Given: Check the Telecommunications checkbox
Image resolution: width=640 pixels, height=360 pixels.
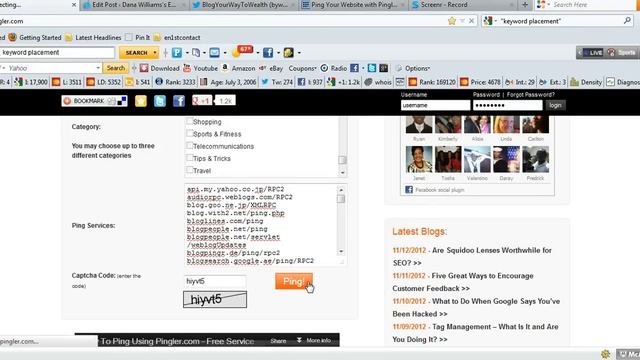Looking at the screenshot, I should (189, 145).
